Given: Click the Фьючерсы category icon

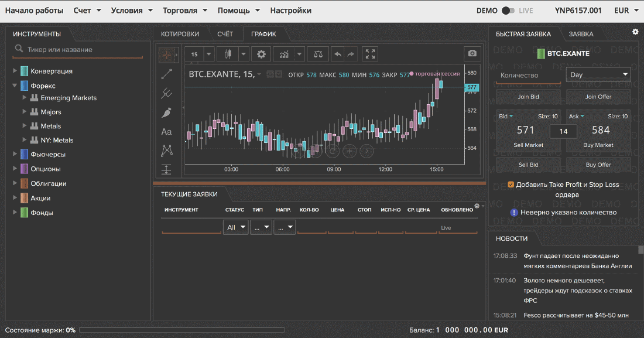Looking at the screenshot, I should [x=24, y=154].
